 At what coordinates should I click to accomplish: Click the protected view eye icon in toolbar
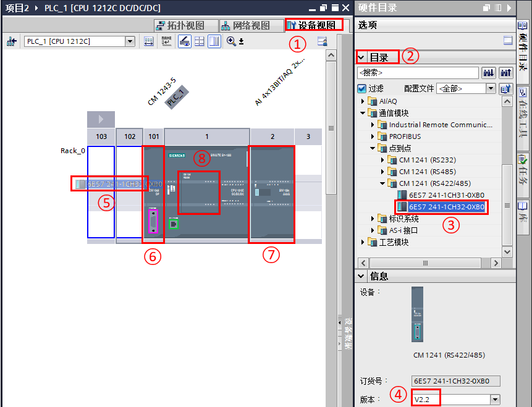pos(185,41)
